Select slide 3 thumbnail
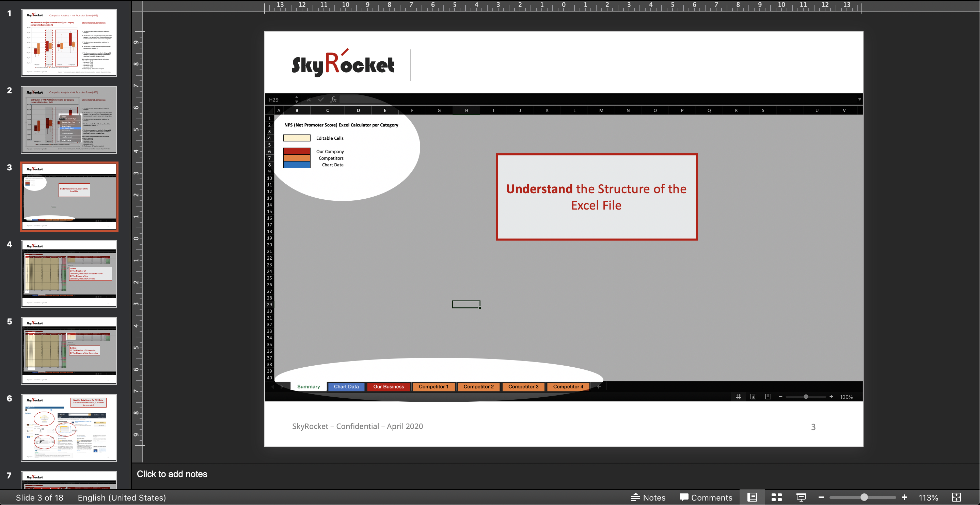 coord(69,197)
